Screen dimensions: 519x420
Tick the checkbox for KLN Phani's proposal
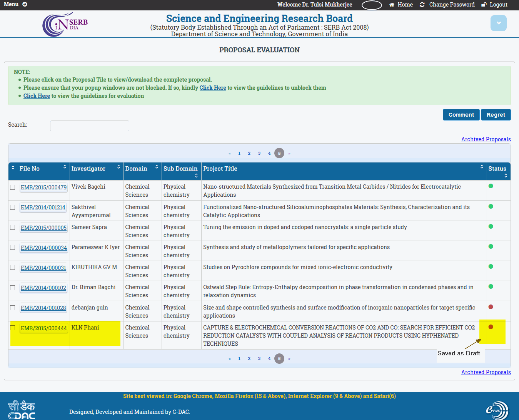(x=13, y=328)
